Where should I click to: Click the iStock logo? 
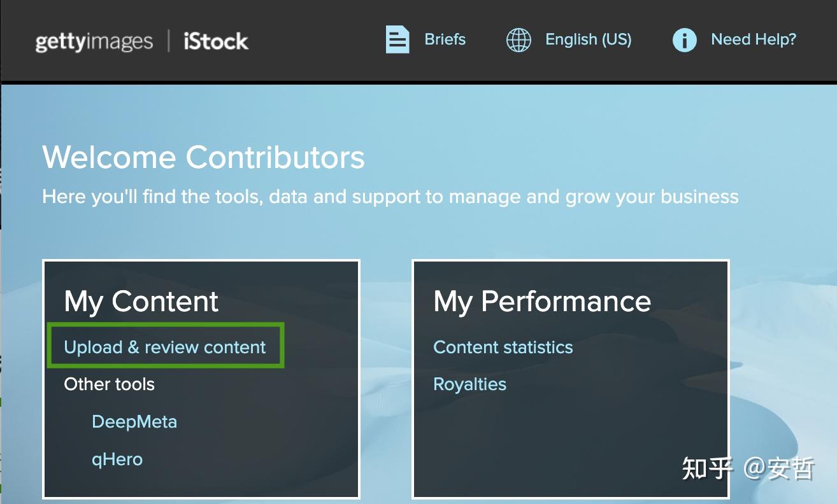tap(215, 41)
